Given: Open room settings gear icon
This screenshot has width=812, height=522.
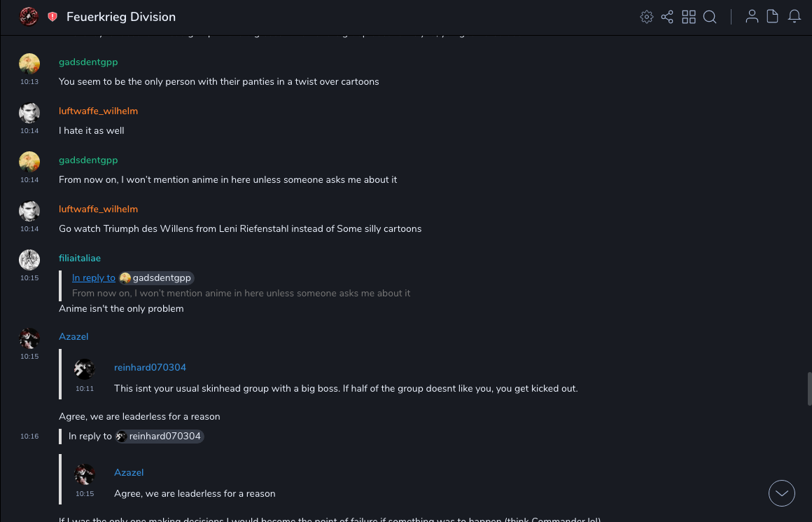Looking at the screenshot, I should pyautogui.click(x=647, y=17).
